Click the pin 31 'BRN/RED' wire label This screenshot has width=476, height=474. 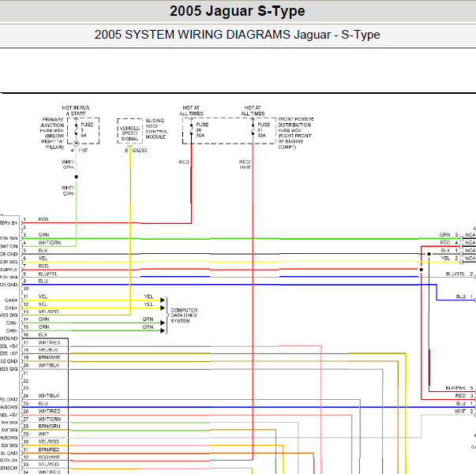pos(49,450)
